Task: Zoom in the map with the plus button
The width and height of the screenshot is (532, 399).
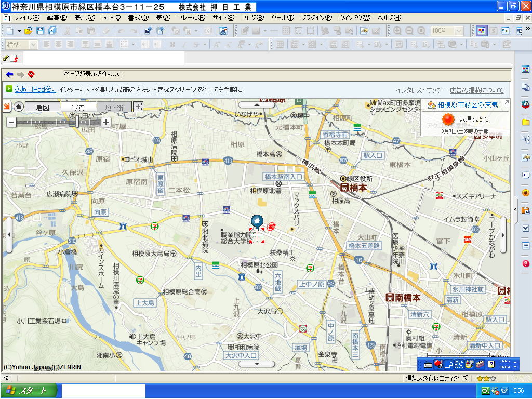Action: (x=106, y=122)
